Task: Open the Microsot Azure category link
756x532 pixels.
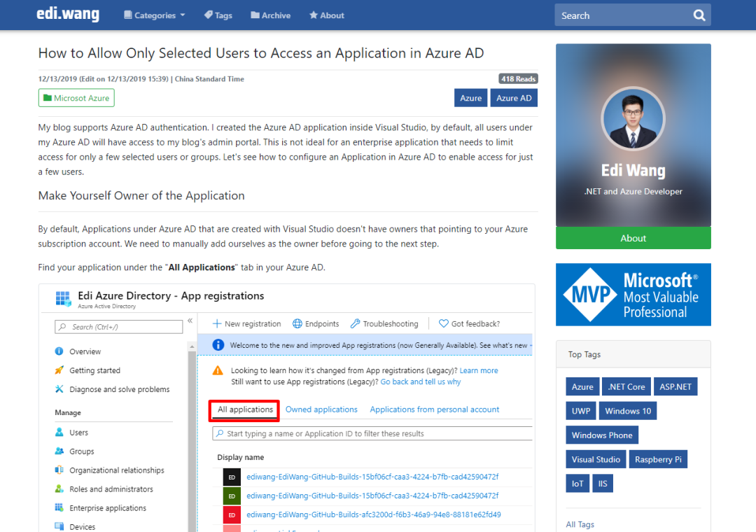Action: pos(76,98)
